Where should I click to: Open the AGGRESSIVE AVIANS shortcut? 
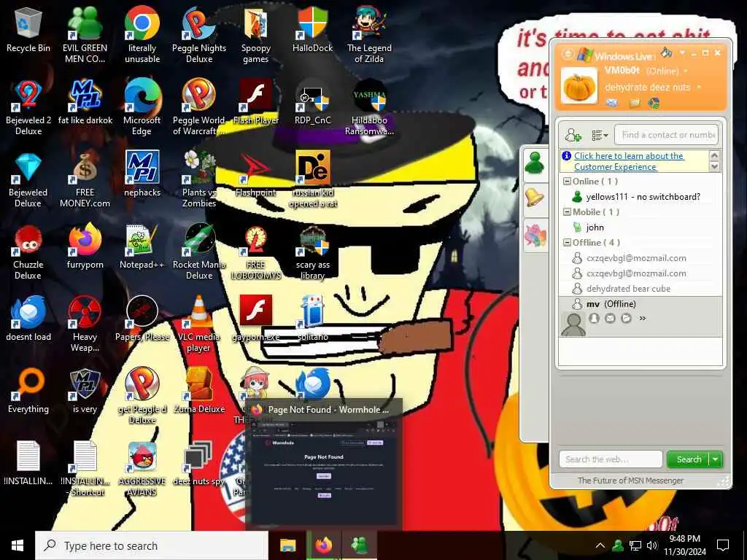142,469
